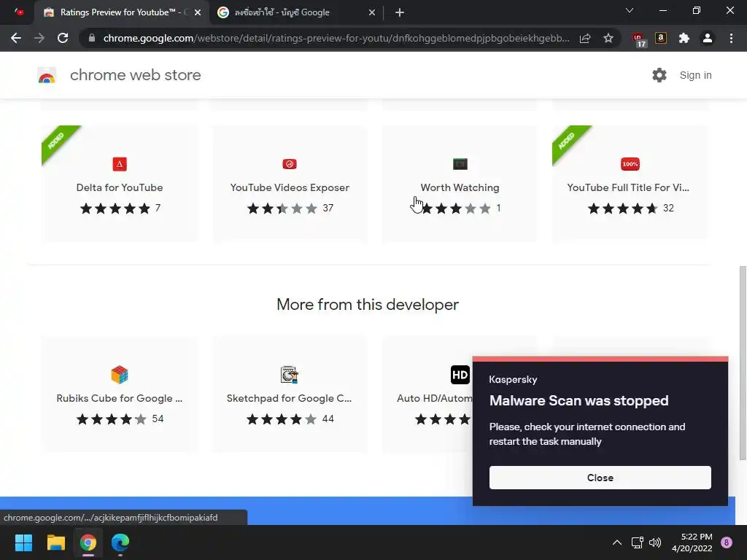The height and width of the screenshot is (560, 747).
Task: Click the address bar URL
Action: pyautogui.click(x=336, y=38)
